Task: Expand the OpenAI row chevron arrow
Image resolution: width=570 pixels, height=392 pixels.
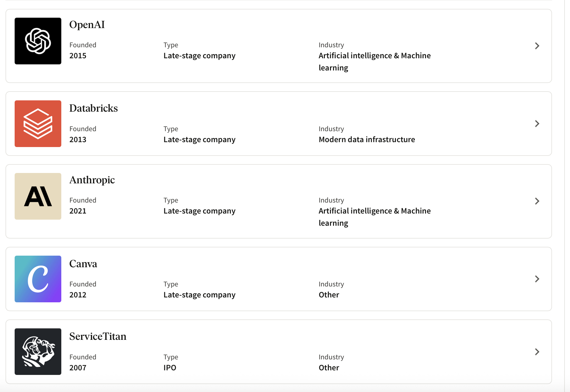Action: [537, 46]
